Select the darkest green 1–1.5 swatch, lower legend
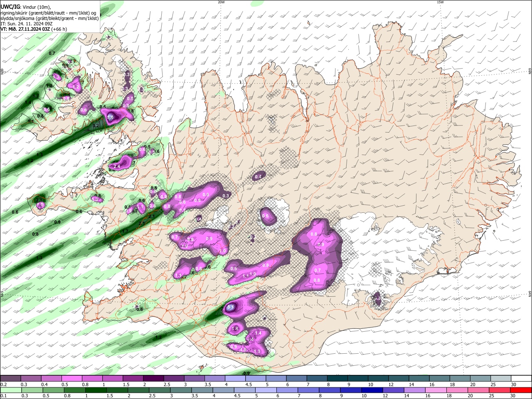 coord(95,390)
